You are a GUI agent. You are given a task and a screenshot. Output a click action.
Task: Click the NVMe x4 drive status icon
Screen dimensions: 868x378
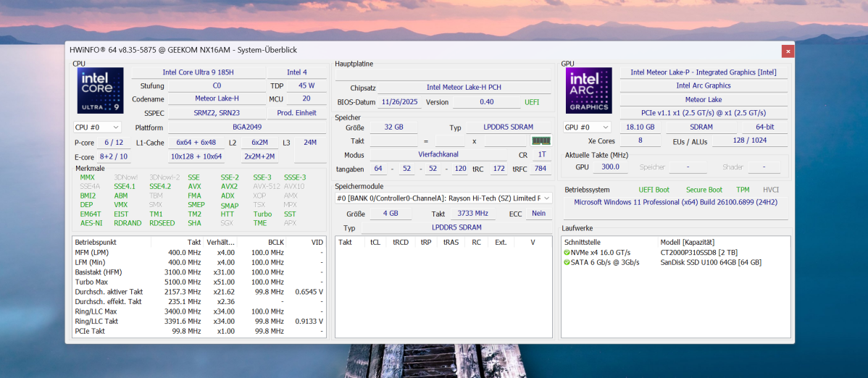[x=567, y=253]
